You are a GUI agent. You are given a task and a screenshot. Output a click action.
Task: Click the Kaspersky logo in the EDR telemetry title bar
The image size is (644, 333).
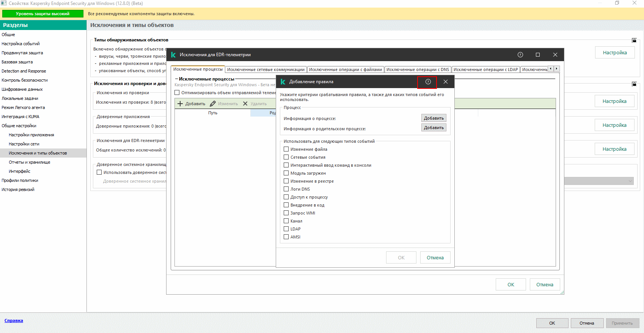[173, 55]
